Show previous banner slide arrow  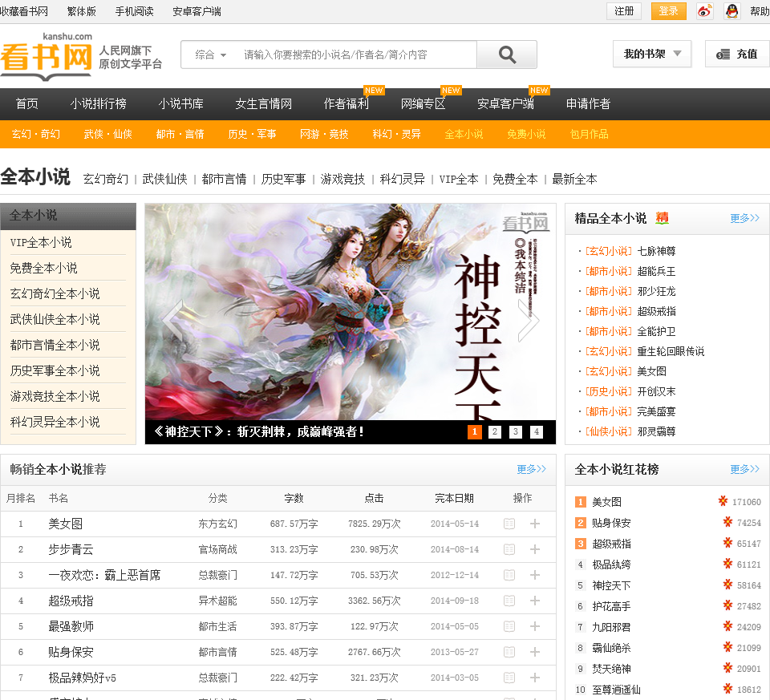(x=173, y=321)
